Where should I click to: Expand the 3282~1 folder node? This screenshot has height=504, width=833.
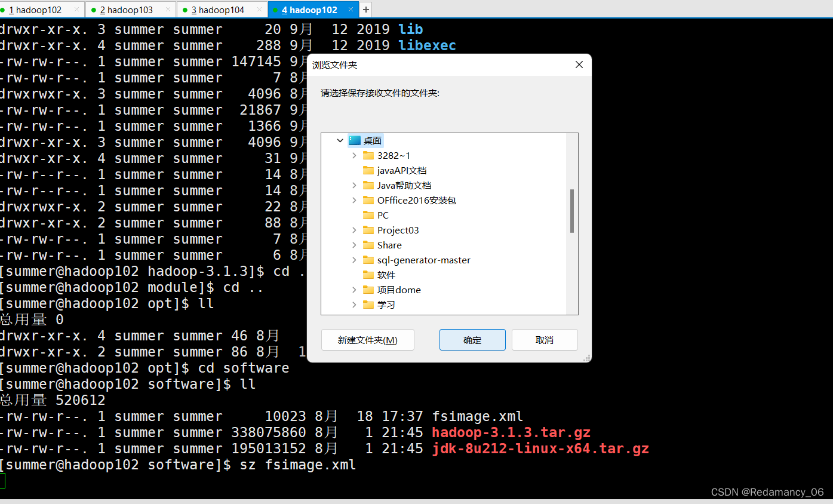(x=354, y=155)
